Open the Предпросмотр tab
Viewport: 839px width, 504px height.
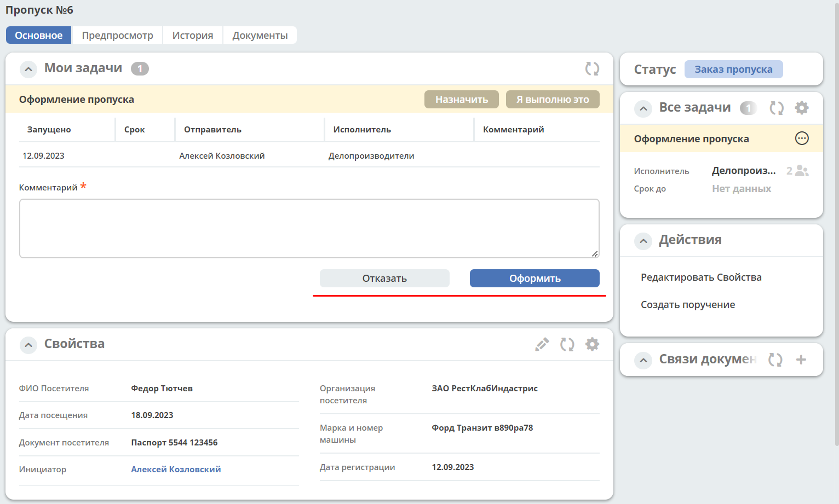pos(118,35)
